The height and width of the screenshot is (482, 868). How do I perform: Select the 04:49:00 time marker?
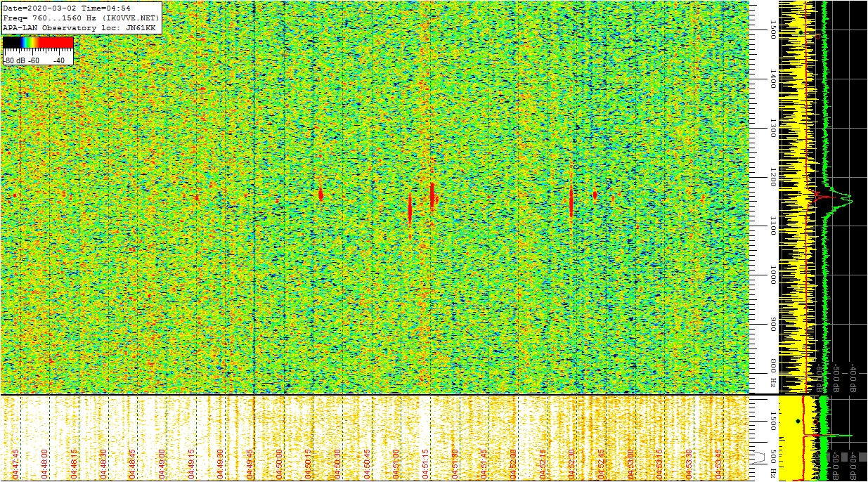(162, 463)
